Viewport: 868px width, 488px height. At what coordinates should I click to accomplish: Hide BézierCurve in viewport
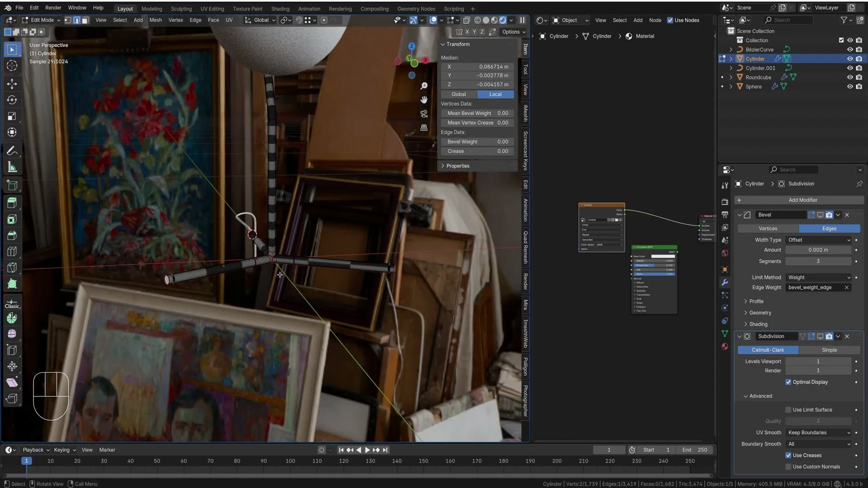[x=850, y=50]
